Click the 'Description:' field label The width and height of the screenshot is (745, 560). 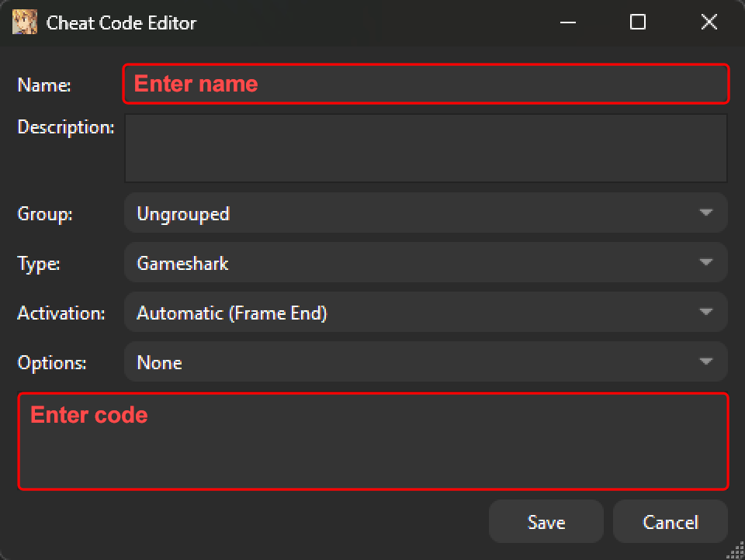point(66,127)
